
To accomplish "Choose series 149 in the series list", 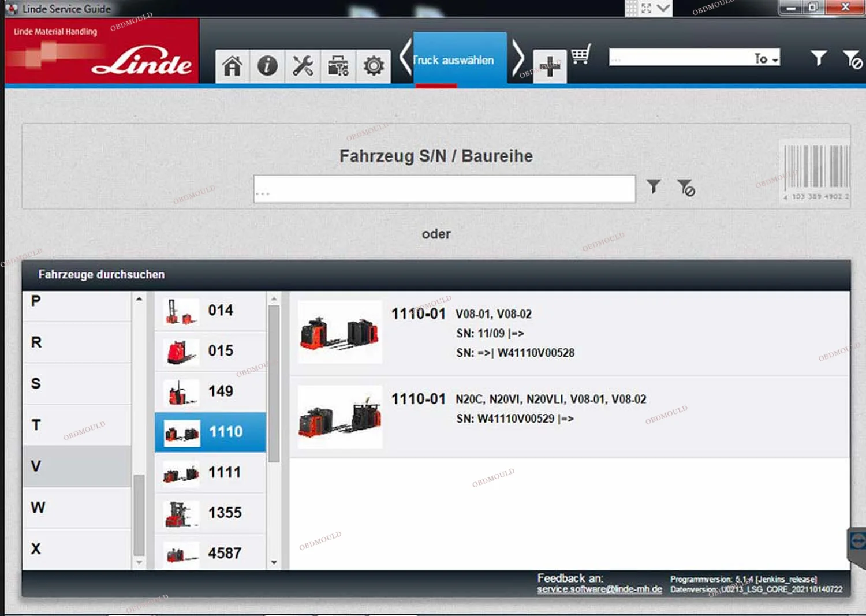I will 210,391.
